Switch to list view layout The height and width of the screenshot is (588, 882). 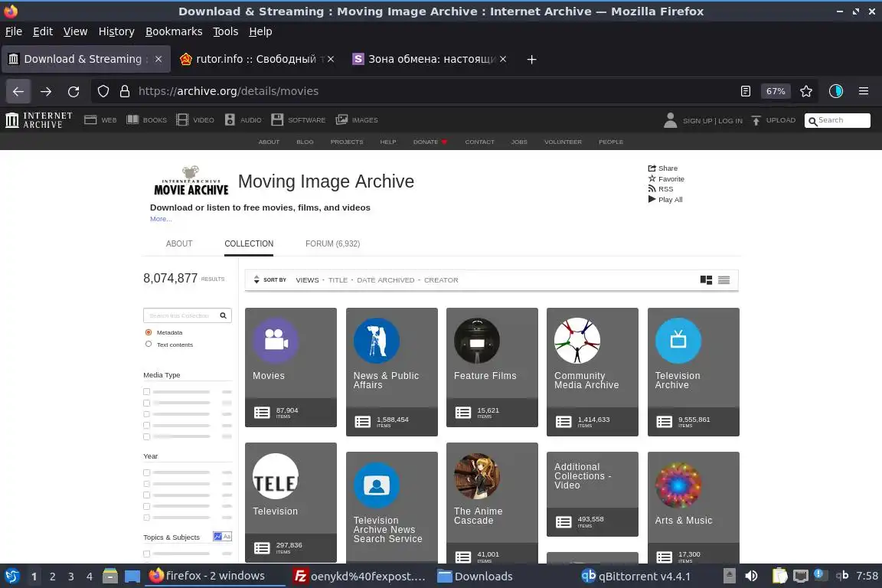coord(724,279)
